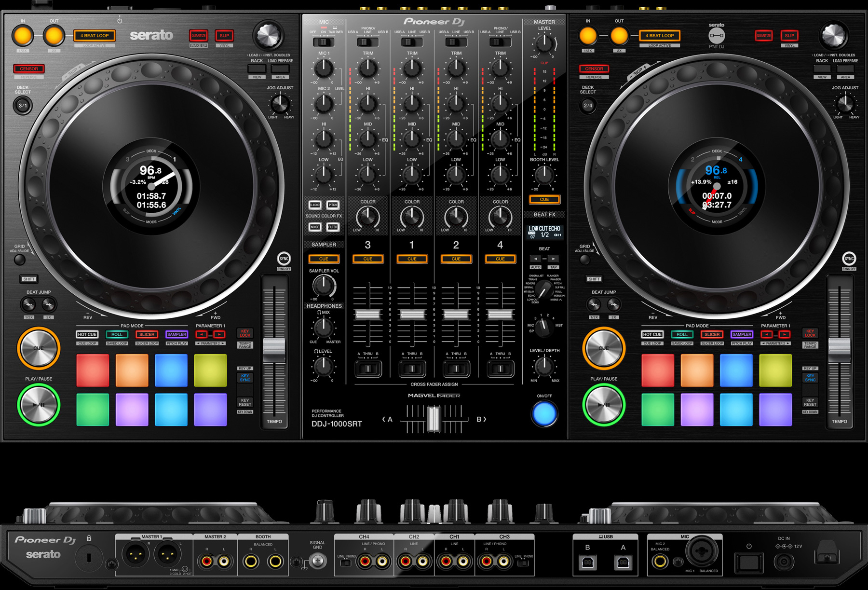Enable QUANTIZE on the right deck
Viewport: 868px width, 590px height.
(x=763, y=36)
